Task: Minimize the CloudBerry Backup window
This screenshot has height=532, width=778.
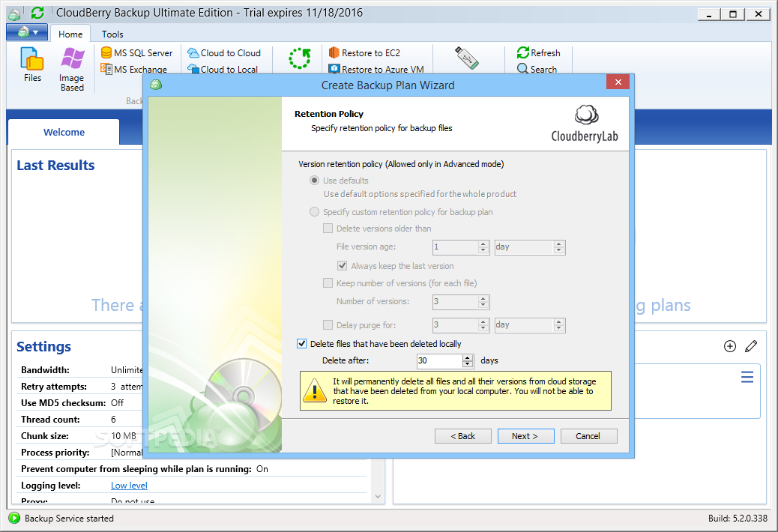Action: click(708, 14)
